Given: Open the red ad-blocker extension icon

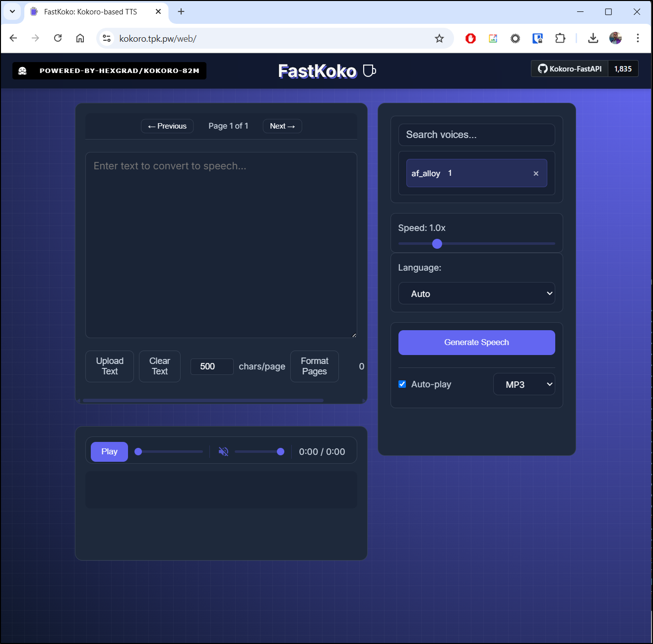Looking at the screenshot, I should [470, 38].
